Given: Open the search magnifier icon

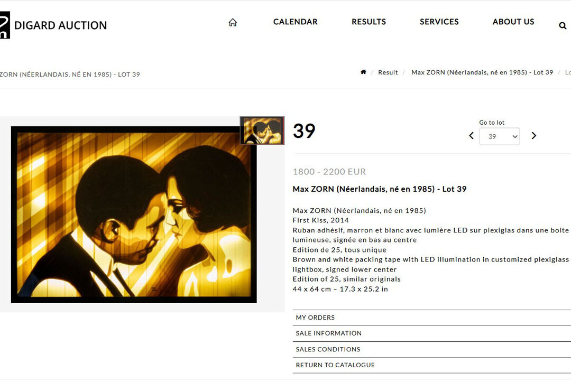Looking at the screenshot, I should pyautogui.click(x=563, y=25).
